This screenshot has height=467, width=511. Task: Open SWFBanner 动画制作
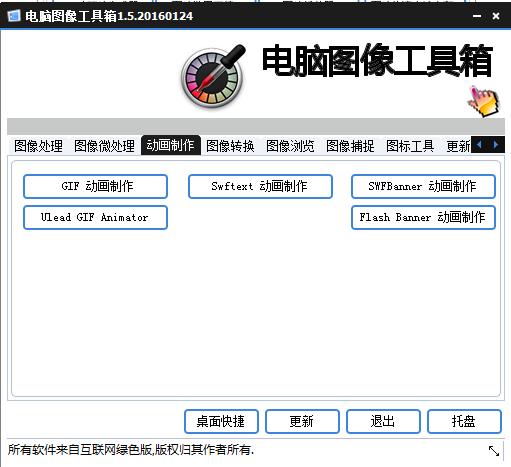click(423, 186)
